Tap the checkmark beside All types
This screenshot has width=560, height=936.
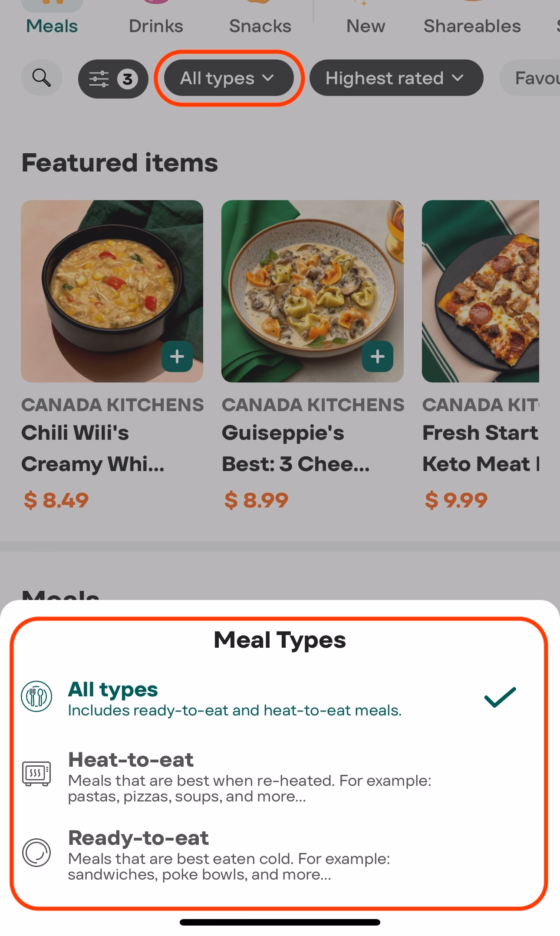[x=500, y=697]
